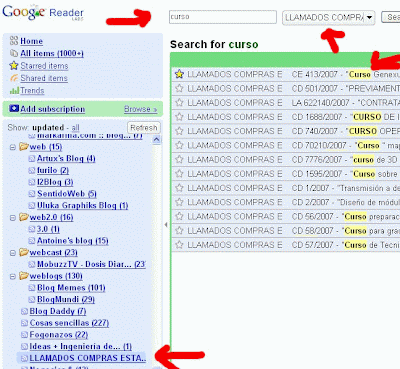Click the feed icon beside Fogonazos
Viewport: 400px width, 369px height.
(24, 335)
